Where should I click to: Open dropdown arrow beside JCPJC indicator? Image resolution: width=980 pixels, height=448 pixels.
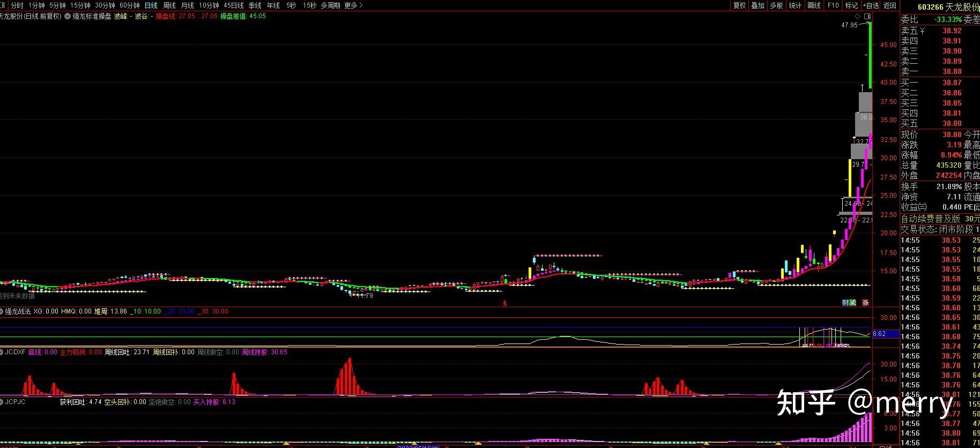point(2,401)
